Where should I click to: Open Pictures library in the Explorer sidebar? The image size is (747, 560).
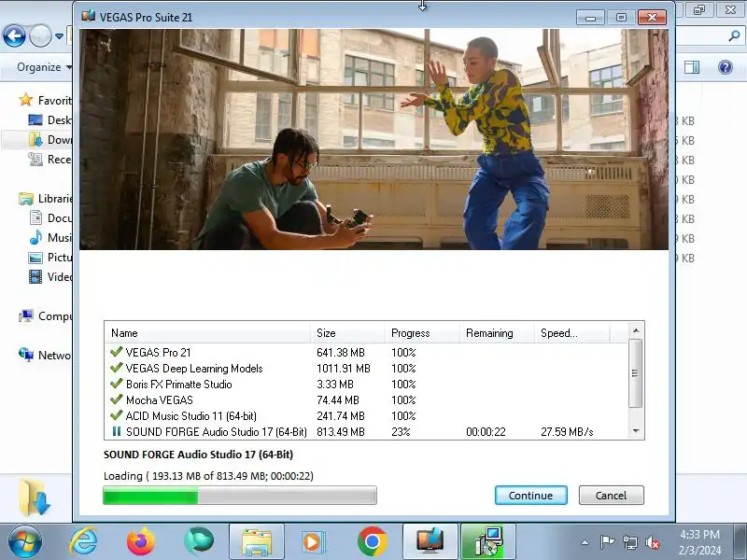click(x=50, y=258)
